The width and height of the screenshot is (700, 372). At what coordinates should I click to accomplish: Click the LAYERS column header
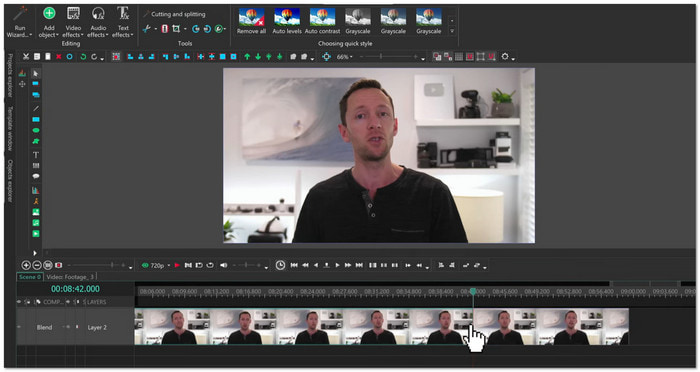(x=96, y=302)
